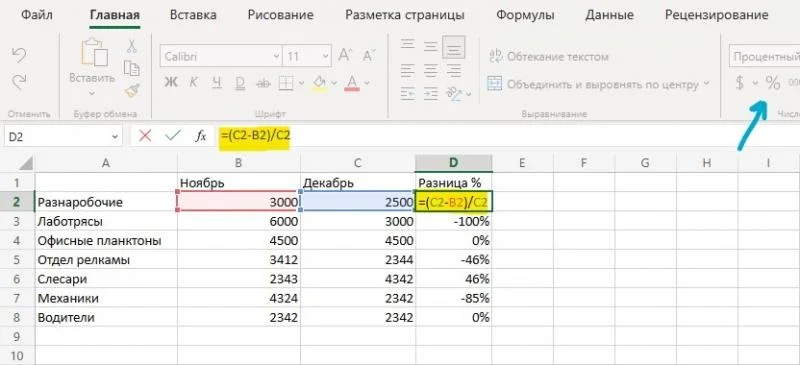The width and height of the screenshot is (800, 365).
Task: Switch to the Формулы tab
Action: (525, 15)
